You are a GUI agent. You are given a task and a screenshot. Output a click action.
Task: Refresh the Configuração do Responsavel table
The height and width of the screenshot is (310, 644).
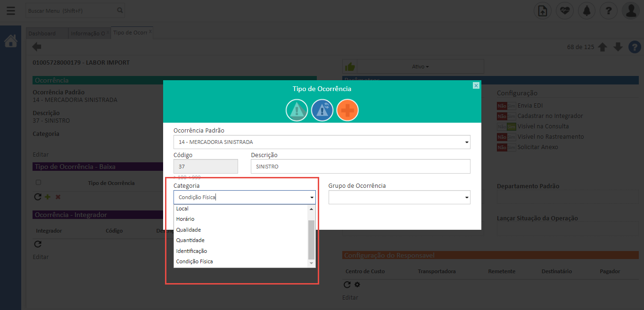pos(347,285)
